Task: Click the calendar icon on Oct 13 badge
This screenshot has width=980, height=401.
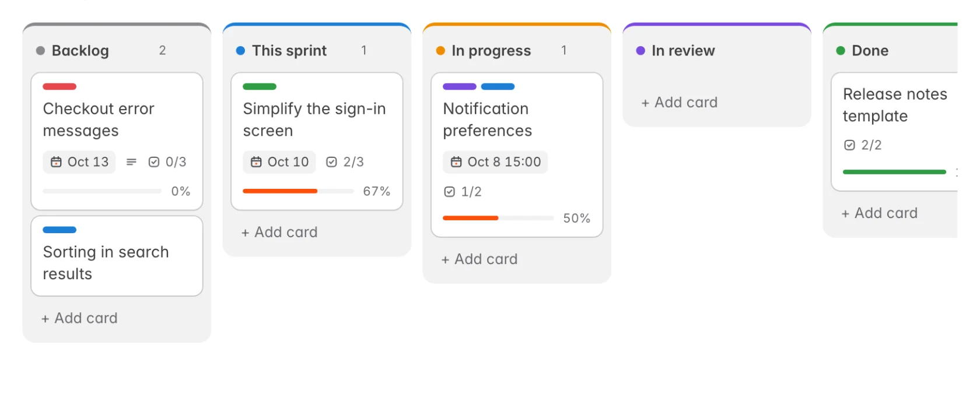Action: 56,162
